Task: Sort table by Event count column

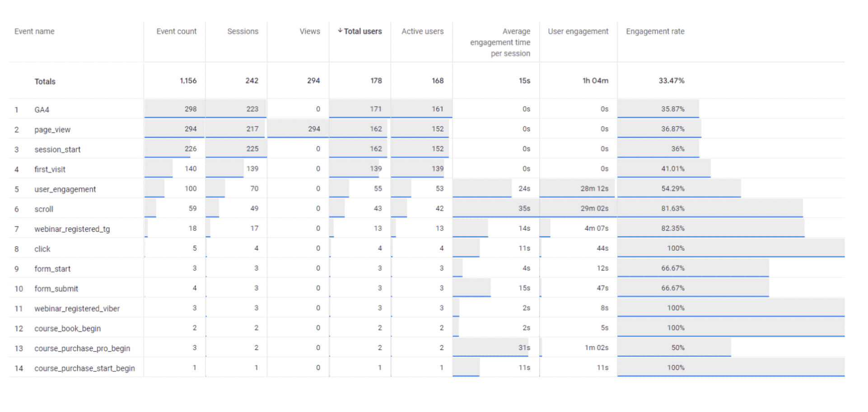Action: [176, 32]
